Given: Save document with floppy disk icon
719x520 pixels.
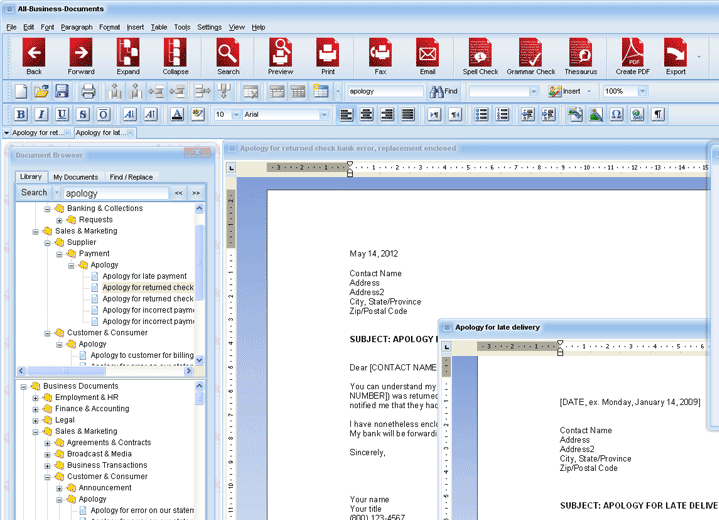Looking at the screenshot, I should [62, 91].
